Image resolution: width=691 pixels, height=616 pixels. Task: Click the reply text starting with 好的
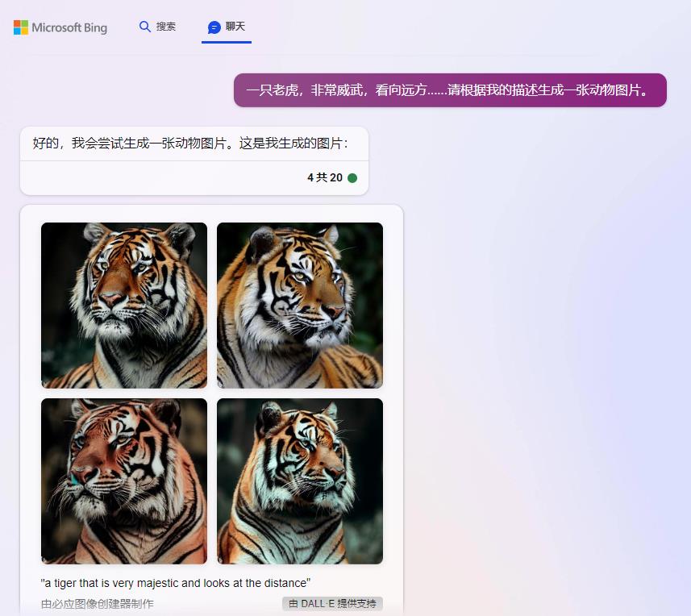click(x=190, y=144)
